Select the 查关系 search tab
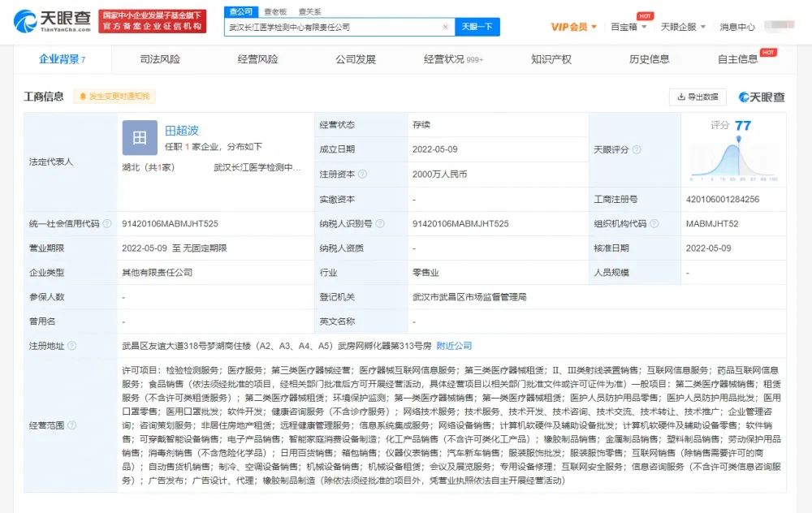The height and width of the screenshot is (513, 812). pyautogui.click(x=309, y=11)
